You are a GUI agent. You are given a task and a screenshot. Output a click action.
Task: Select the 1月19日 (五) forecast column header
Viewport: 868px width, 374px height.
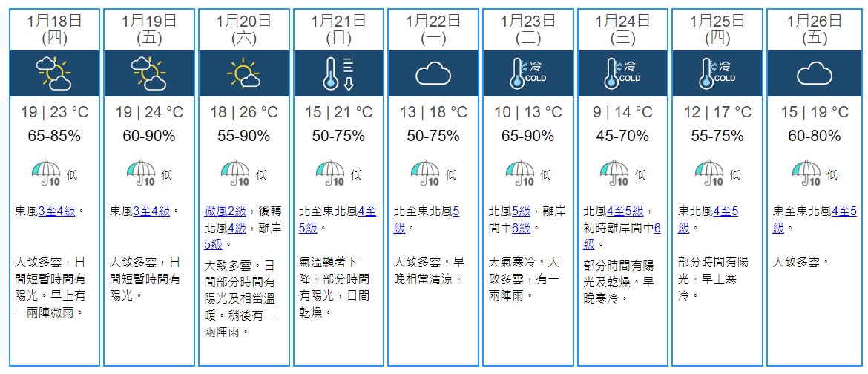149,30
